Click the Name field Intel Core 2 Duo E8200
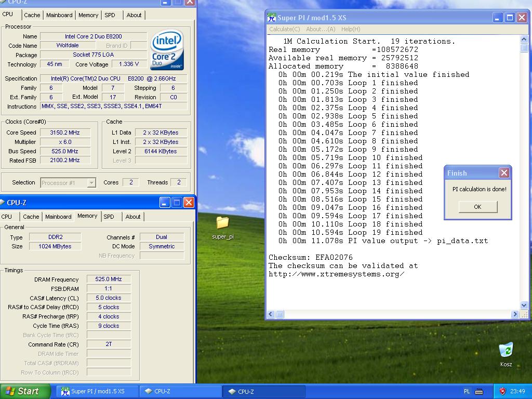 pyautogui.click(x=94, y=36)
